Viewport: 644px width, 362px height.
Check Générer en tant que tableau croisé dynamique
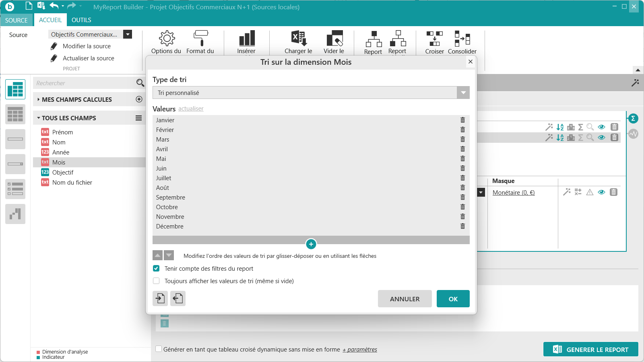click(159, 349)
